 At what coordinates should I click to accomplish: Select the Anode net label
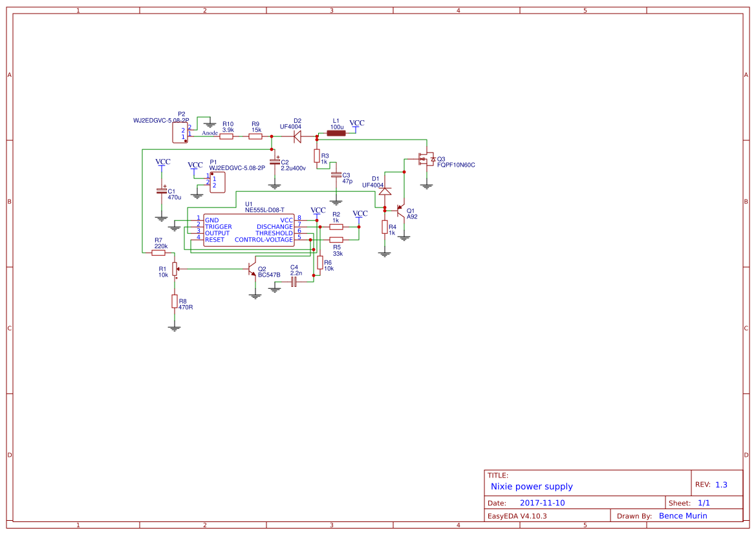pos(210,133)
